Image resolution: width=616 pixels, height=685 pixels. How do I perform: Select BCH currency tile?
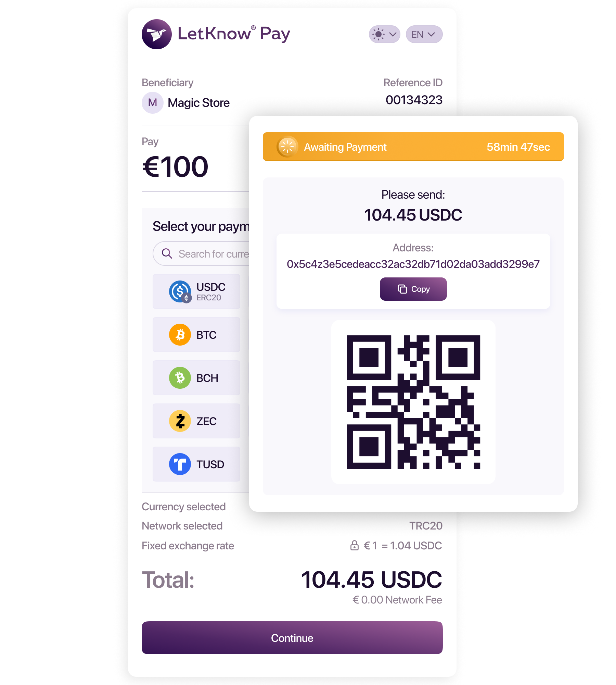pos(196,378)
